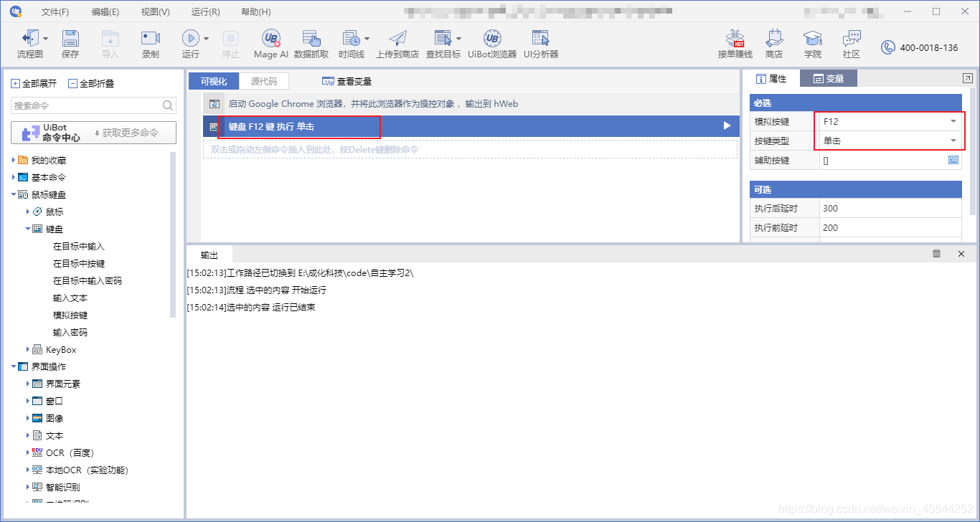Launch the UiBot浏览器 browser
The width and height of the screenshot is (980, 522).
pyautogui.click(x=492, y=44)
